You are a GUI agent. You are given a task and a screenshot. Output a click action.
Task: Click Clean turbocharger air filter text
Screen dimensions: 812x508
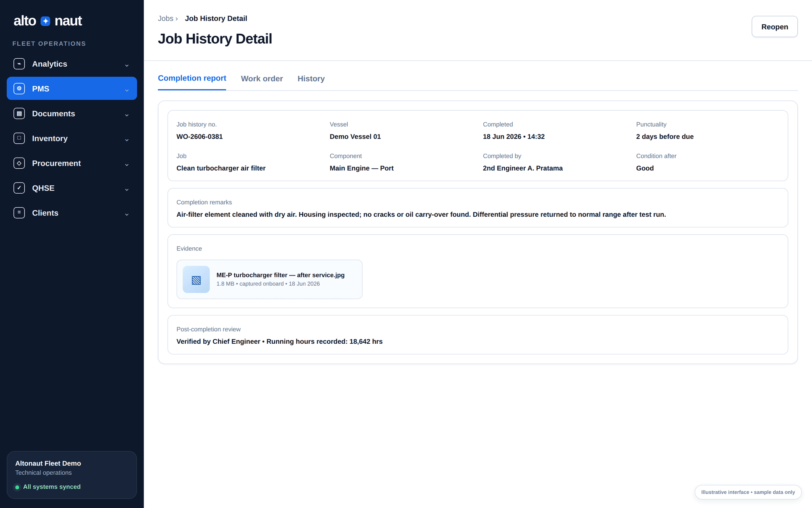tap(221, 168)
